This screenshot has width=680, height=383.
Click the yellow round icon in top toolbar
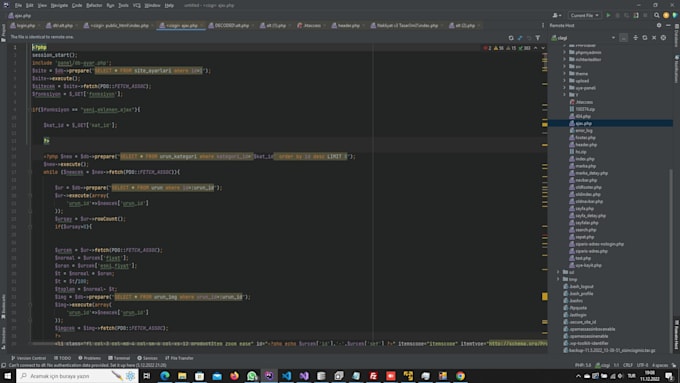pos(666,15)
